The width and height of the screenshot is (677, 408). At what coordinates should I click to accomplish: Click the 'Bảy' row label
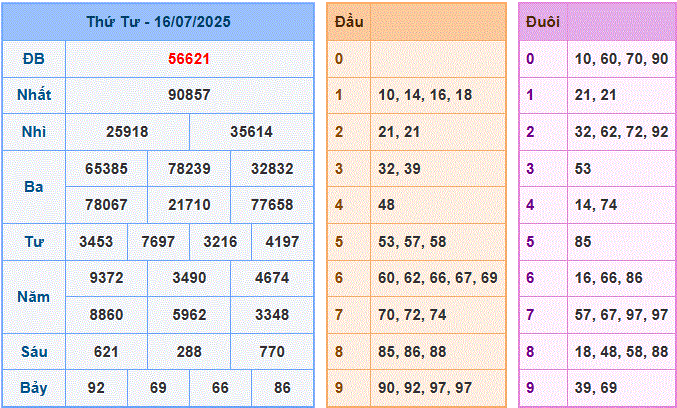[34, 388]
